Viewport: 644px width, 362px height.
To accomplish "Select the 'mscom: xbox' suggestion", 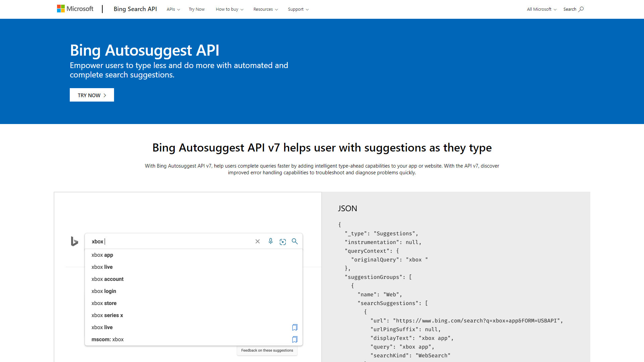I will [x=194, y=340].
